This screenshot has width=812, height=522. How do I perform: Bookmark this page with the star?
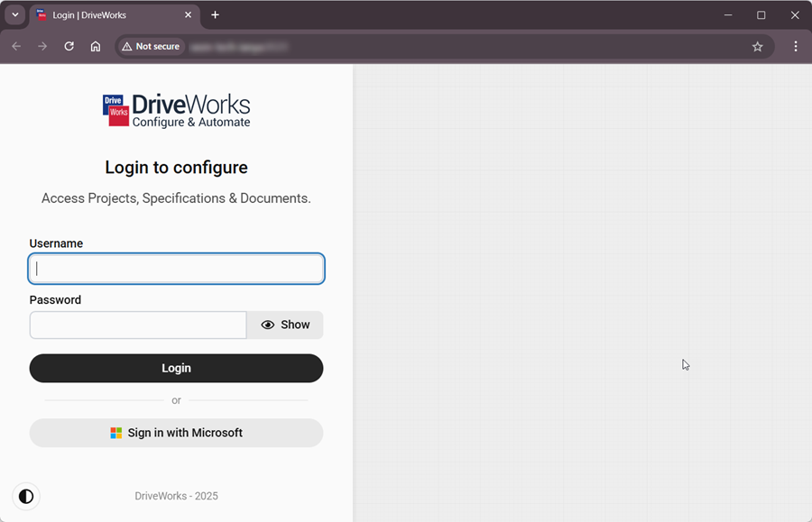point(757,47)
